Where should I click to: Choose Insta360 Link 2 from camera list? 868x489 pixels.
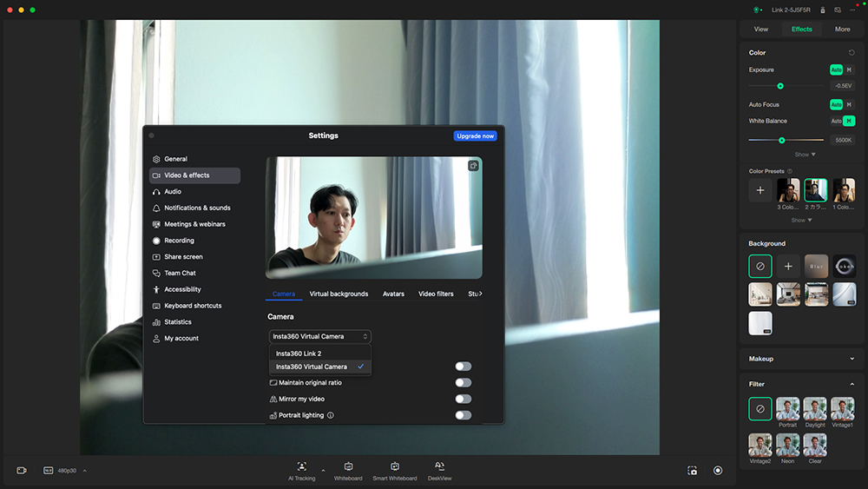coord(320,354)
